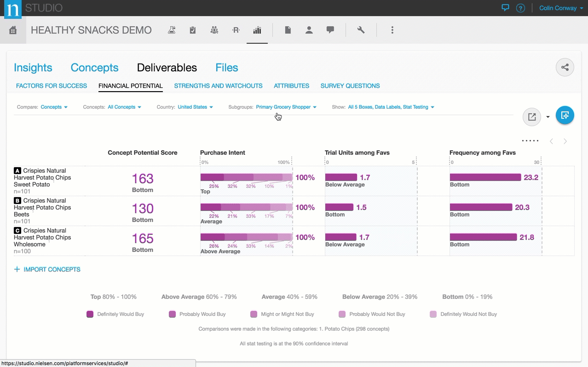This screenshot has height=367, width=588.
Task: Click the pagination dots indicator
Action: 530,141
